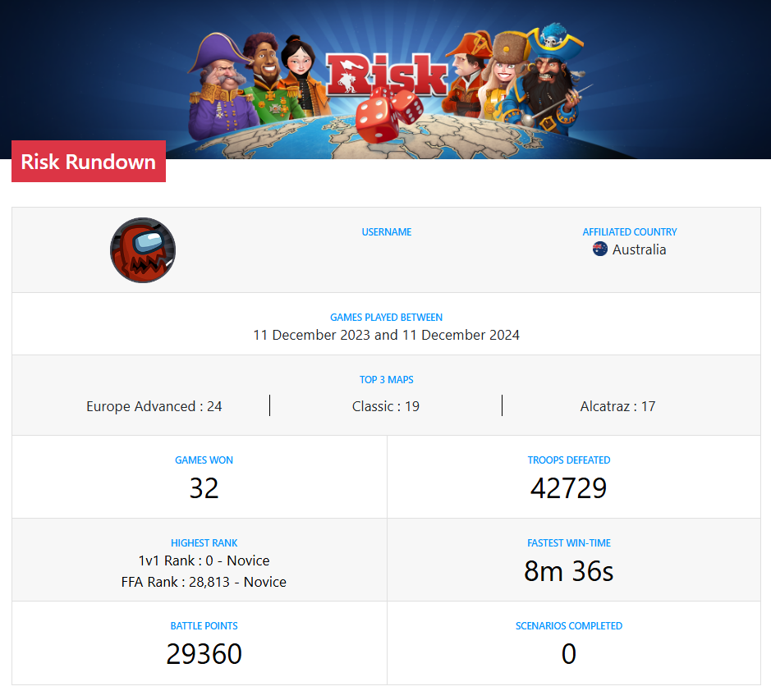Click the Napoleon-style character in red hat
Viewport: 771px width, 700px height.
coord(467,74)
